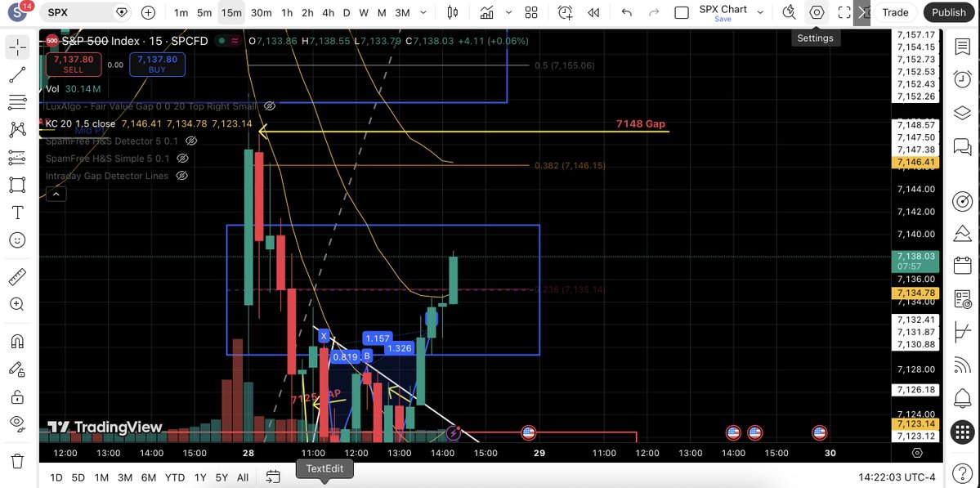Click the Publish button

(x=948, y=12)
